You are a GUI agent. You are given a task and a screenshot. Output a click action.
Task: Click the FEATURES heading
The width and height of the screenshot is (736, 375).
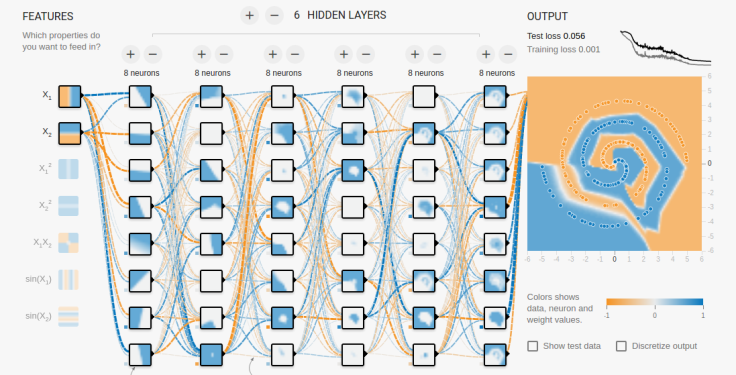click(x=48, y=16)
